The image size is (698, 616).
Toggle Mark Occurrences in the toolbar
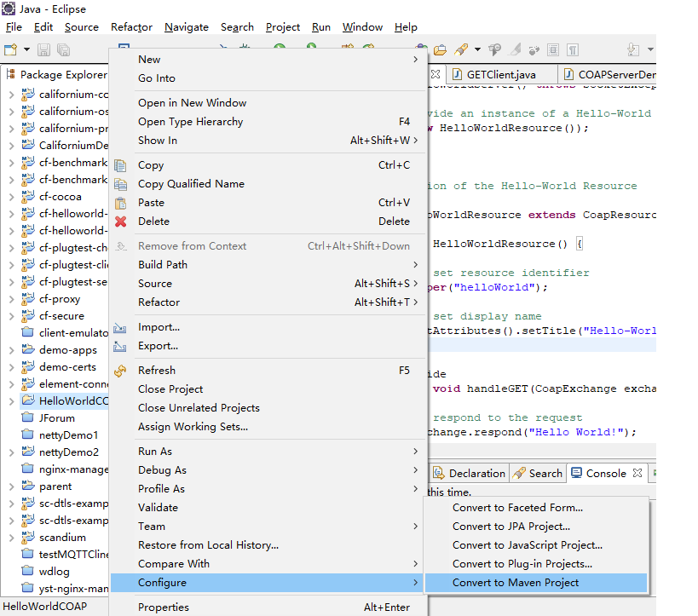(x=515, y=50)
